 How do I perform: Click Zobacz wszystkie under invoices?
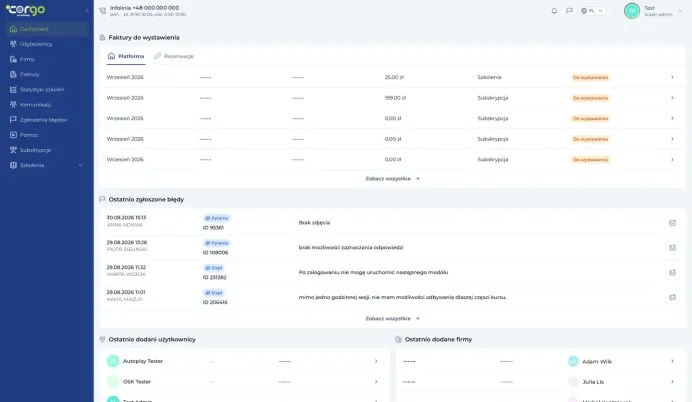pos(392,179)
